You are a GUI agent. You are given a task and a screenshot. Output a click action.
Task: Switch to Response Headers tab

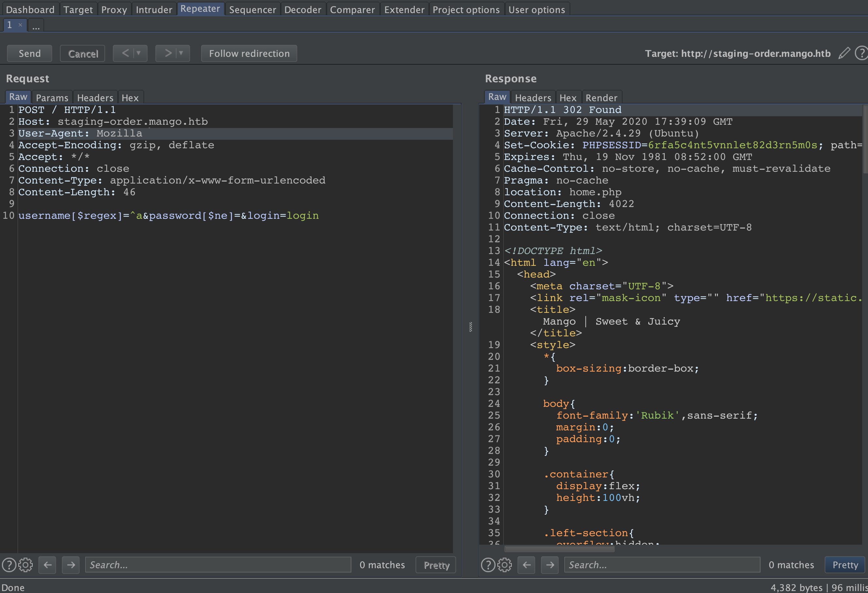tap(533, 97)
